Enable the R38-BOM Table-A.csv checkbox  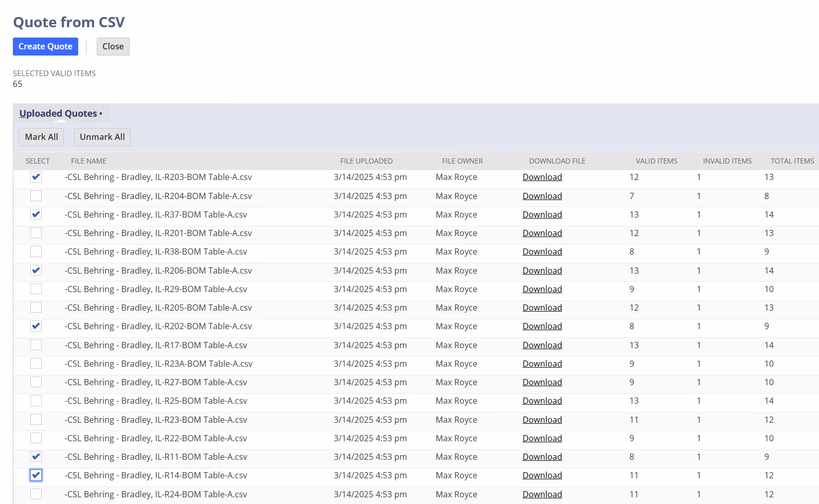36,251
